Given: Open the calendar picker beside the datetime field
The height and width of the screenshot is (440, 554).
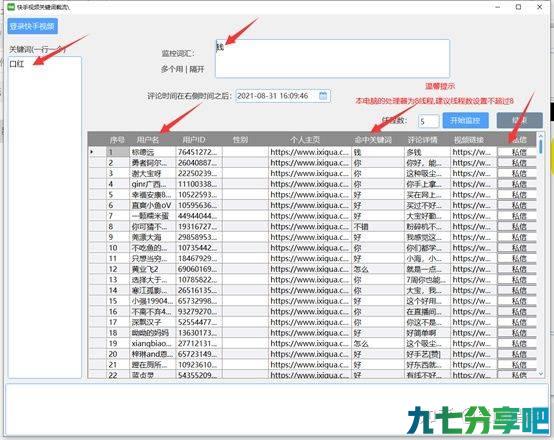Looking at the screenshot, I should pyautogui.click(x=323, y=96).
